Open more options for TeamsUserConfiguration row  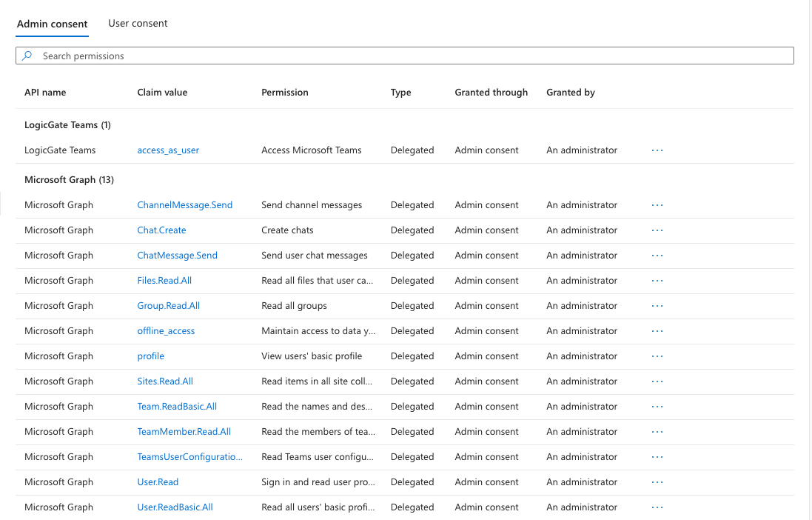[x=657, y=457]
